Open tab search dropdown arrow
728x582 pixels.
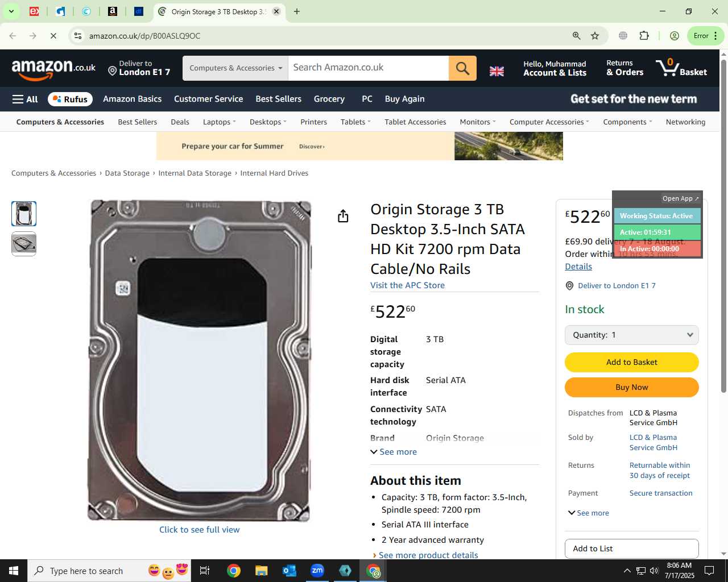[11, 11]
